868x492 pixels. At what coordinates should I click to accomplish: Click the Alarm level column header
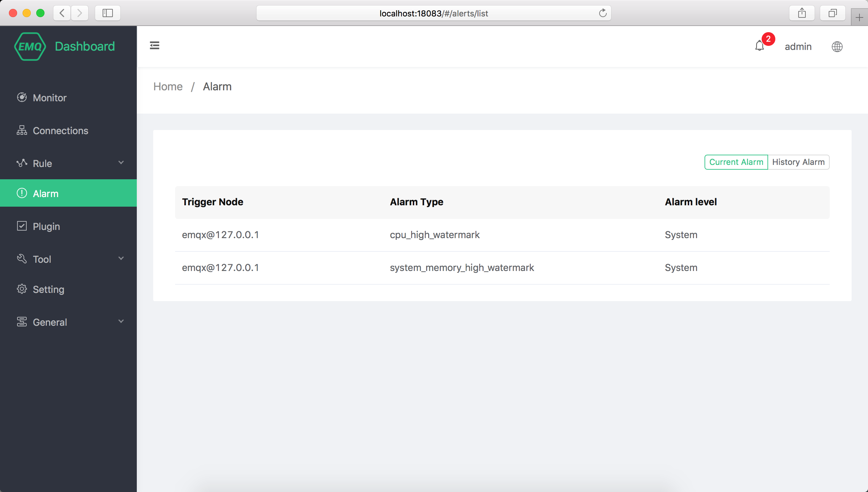point(691,202)
